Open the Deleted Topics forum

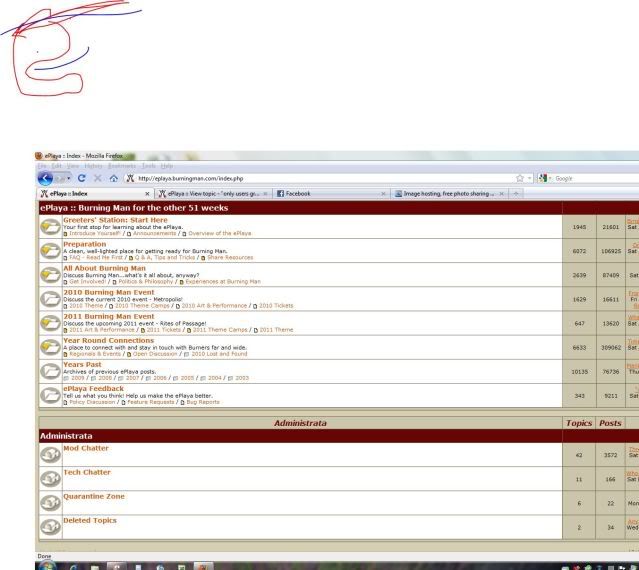(x=90, y=520)
